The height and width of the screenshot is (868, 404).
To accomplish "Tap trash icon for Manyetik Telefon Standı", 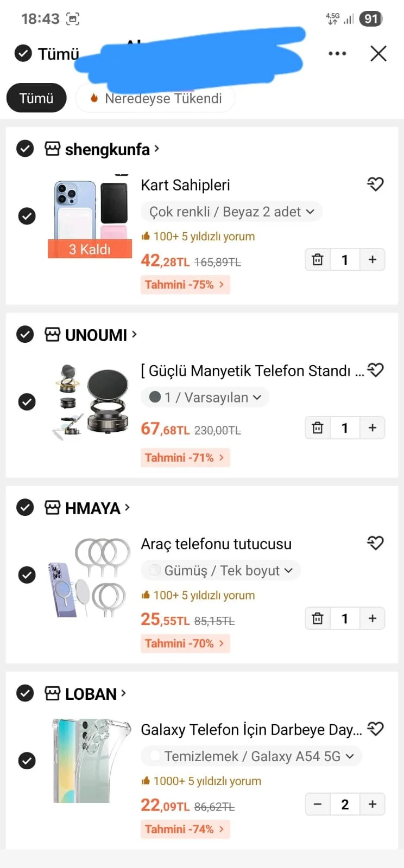I will click(x=318, y=428).
